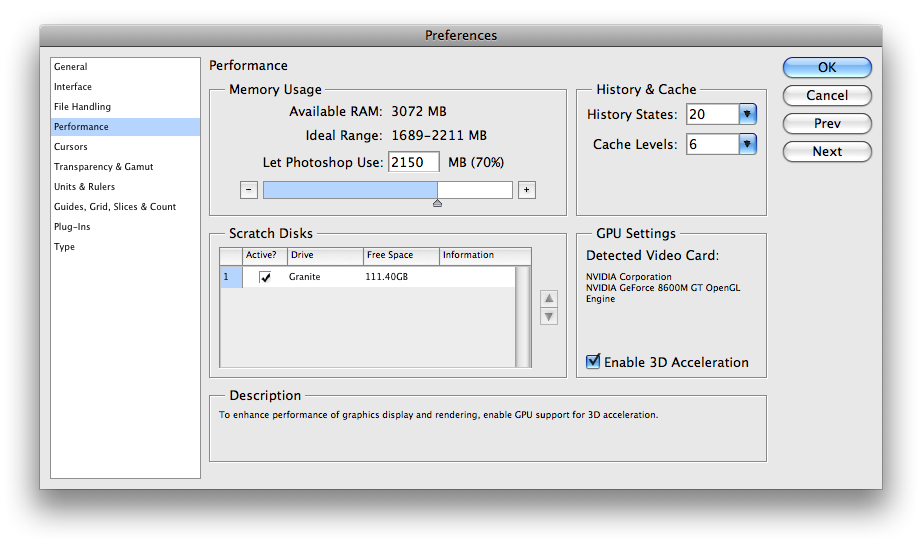This screenshot has height=544, width=922.
Task: Expand the Cache Levels dropdown
Action: (x=747, y=145)
